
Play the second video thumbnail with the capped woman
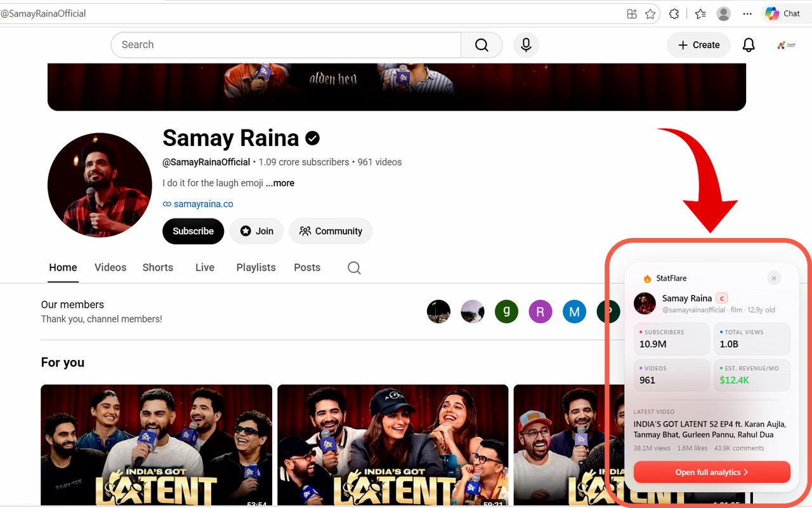[393, 445]
